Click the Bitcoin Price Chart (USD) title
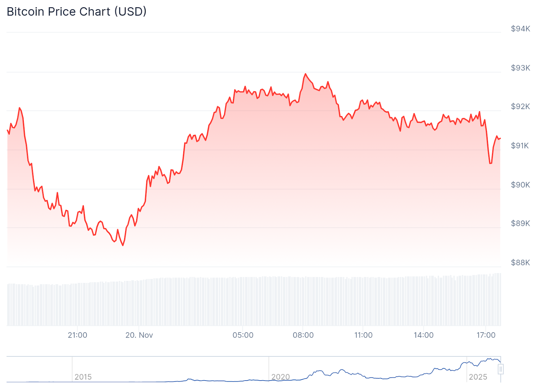The image size is (537, 392). [77, 12]
